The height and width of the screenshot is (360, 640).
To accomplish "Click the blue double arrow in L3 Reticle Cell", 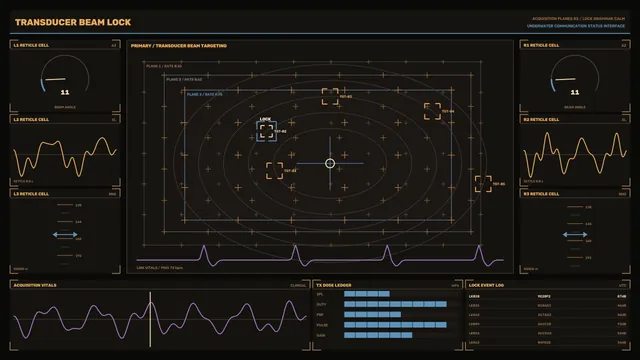I will coord(65,235).
